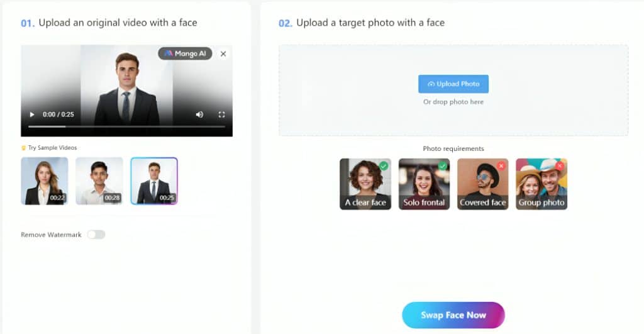Click the Group photo example image
This screenshot has height=334, width=644.
[541, 184]
